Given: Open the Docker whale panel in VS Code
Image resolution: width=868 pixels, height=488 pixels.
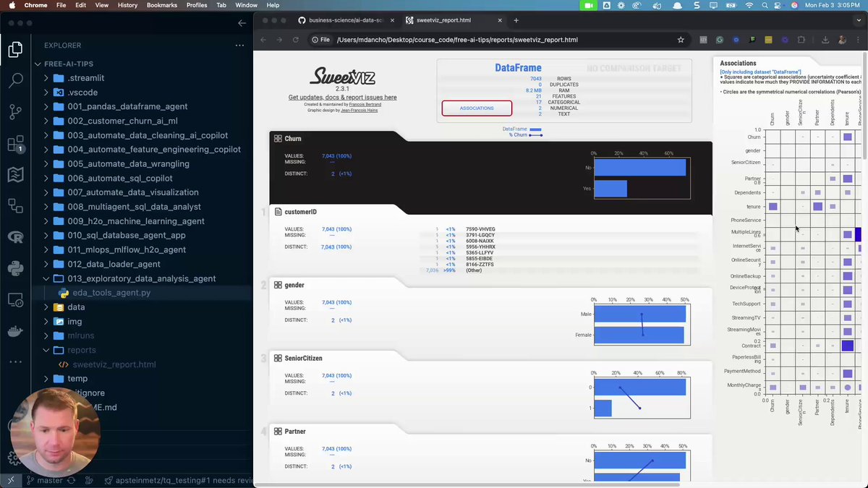Looking at the screenshot, I should pos(15,331).
